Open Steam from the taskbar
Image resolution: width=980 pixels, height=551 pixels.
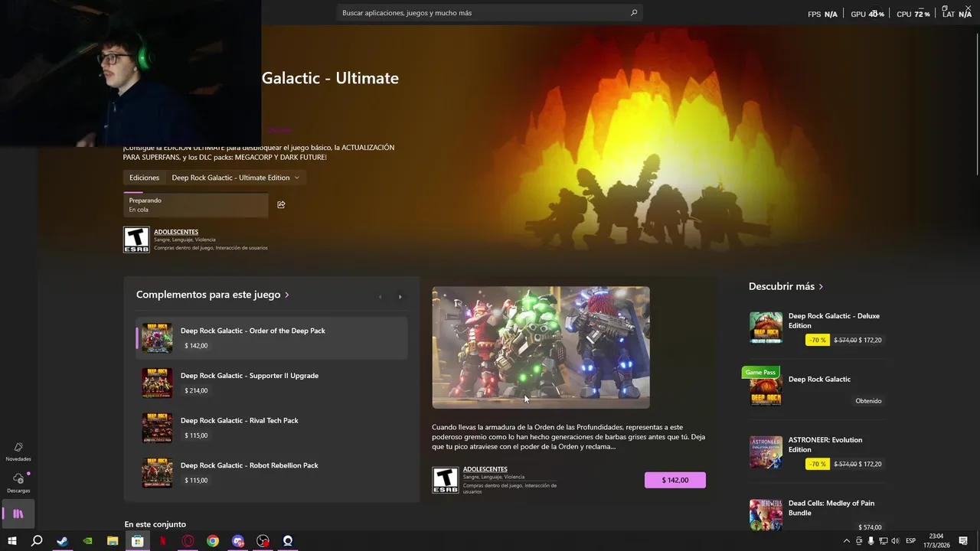63,541
